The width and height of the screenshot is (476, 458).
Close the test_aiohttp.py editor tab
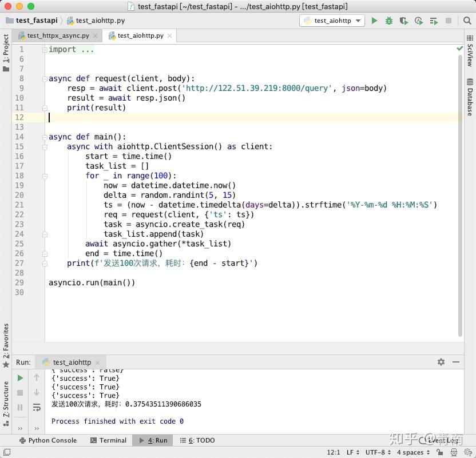point(169,35)
